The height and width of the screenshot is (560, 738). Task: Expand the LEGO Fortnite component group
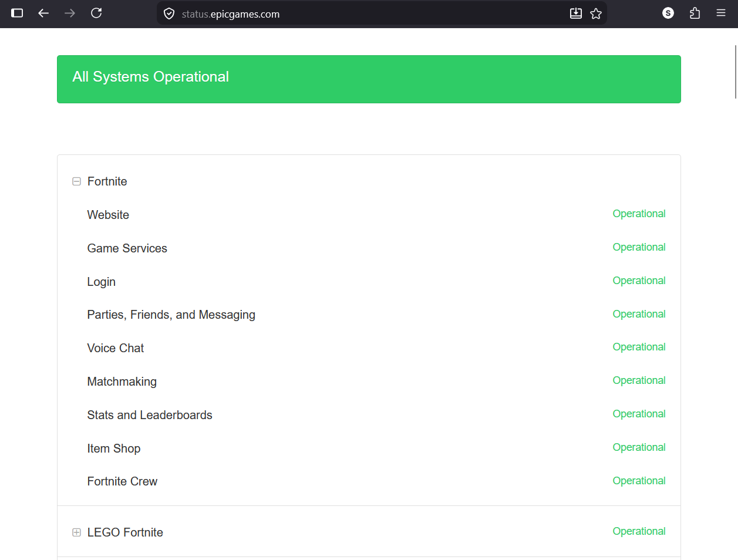[76, 532]
